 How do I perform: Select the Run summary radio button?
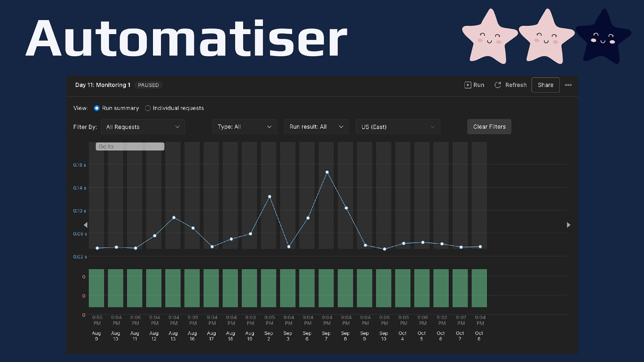click(x=97, y=108)
